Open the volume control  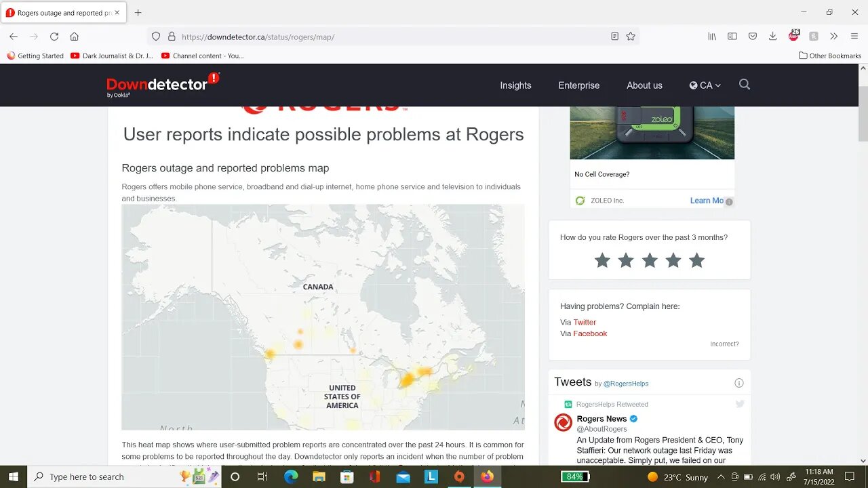click(775, 477)
